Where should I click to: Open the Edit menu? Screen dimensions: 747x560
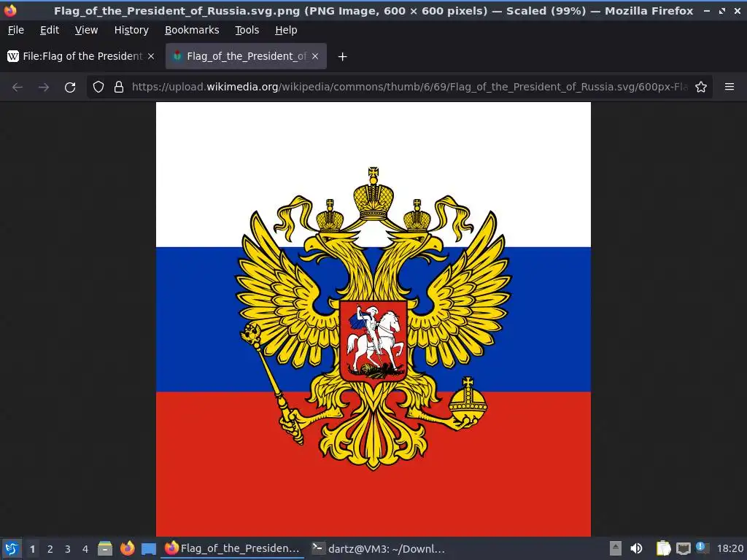click(x=50, y=30)
